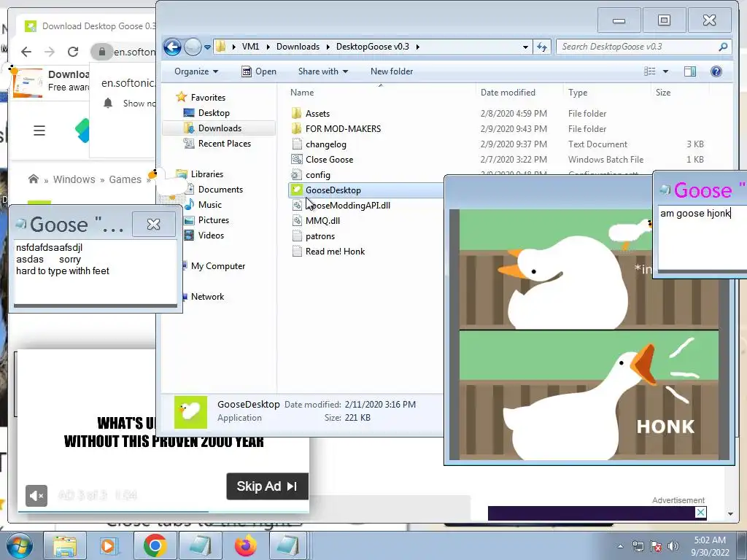Click Explorer's greyed forward arrow
Screen dimensions: 747x560
point(193,47)
